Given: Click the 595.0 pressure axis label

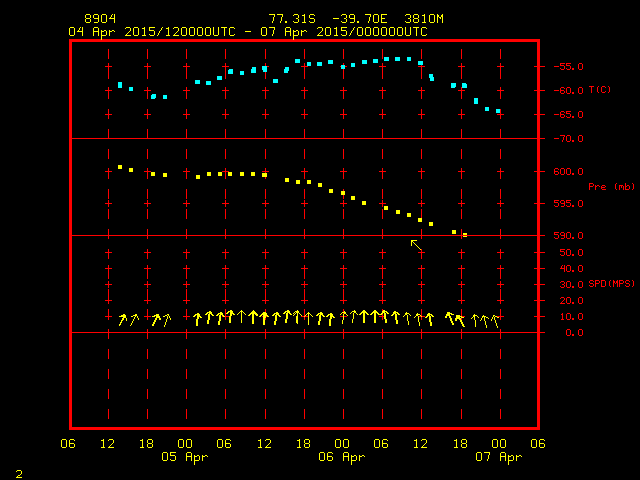Looking at the screenshot, I should [568, 204].
